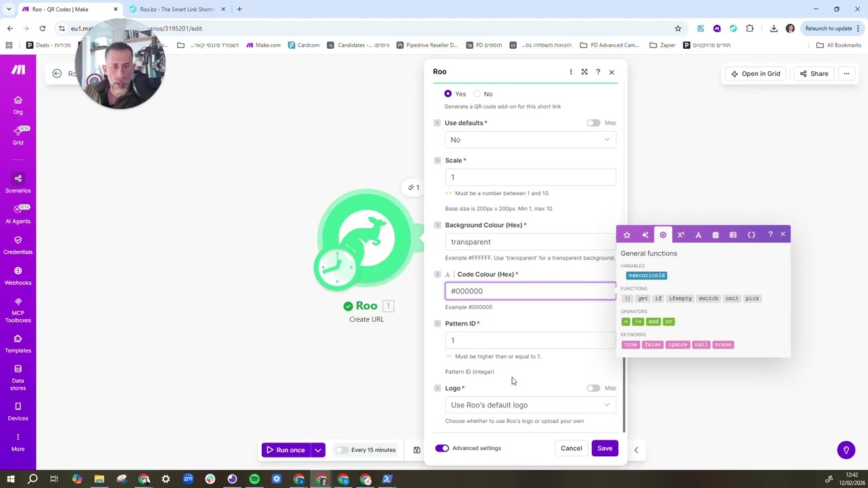Expand the Roo module panel to fullscreen
The width and height of the screenshot is (868, 488).
(x=585, y=72)
